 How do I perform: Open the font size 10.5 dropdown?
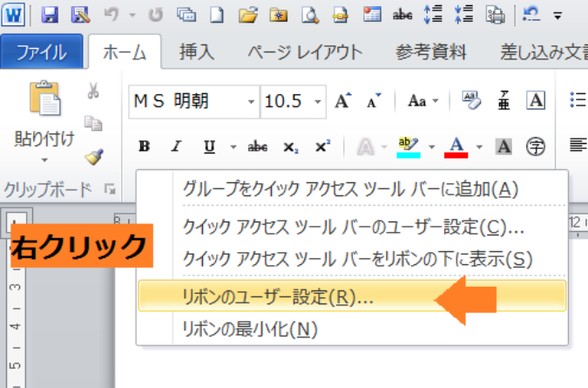[319, 101]
